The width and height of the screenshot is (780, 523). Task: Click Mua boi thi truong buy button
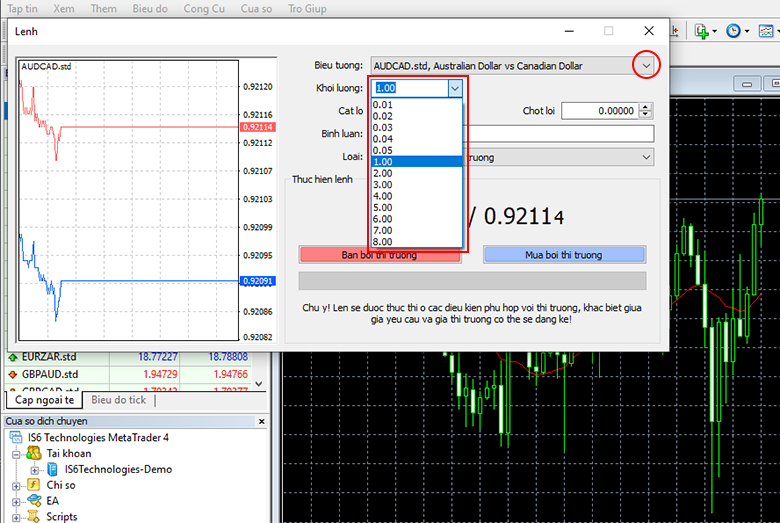tap(564, 255)
